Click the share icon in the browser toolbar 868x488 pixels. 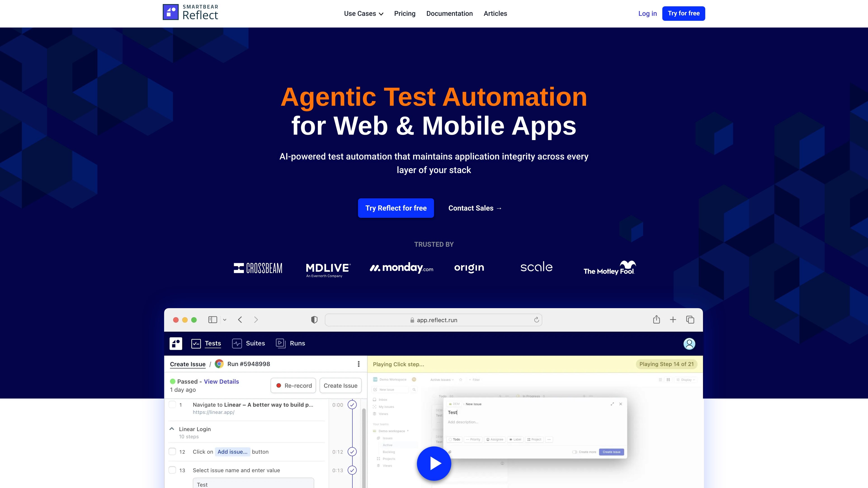656,319
